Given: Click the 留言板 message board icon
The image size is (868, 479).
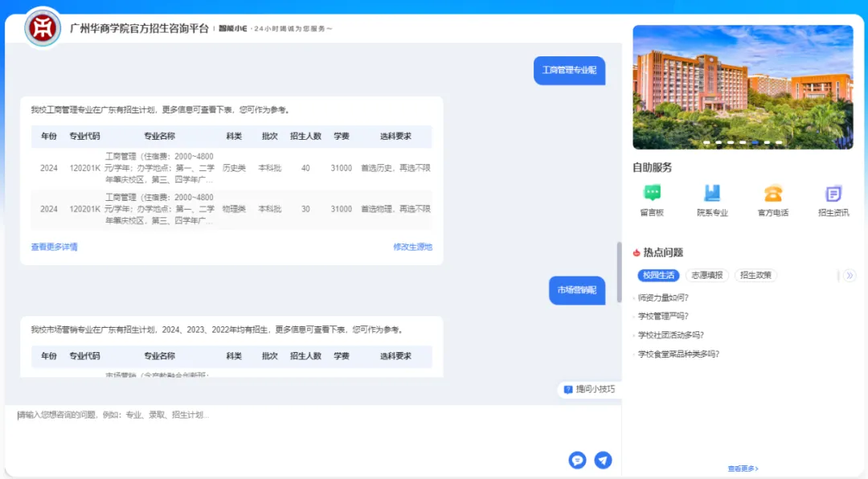Looking at the screenshot, I should point(652,194).
